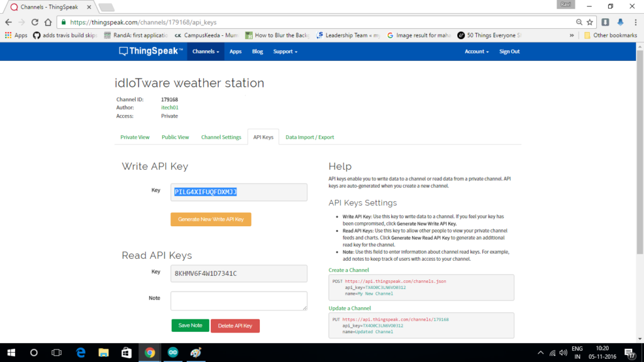Reload the page with the refresh icon
Screen dimensions: 644x362
point(35,22)
